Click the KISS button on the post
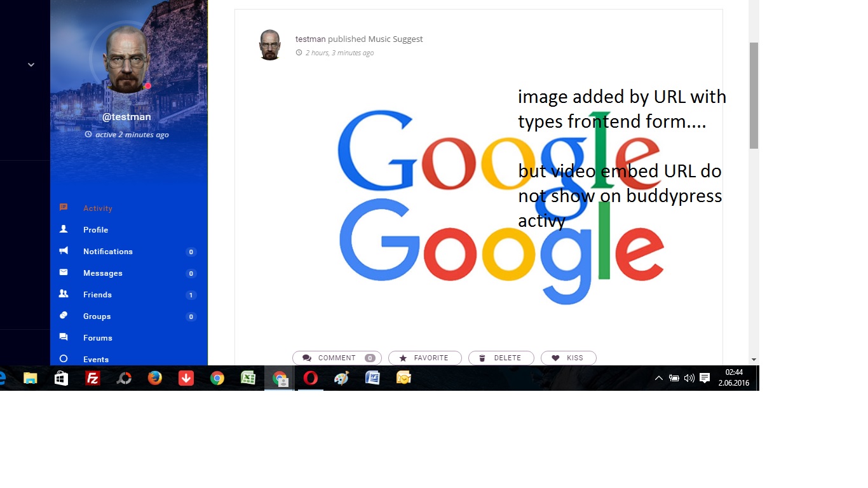This screenshot has width=868, height=488. tap(569, 358)
